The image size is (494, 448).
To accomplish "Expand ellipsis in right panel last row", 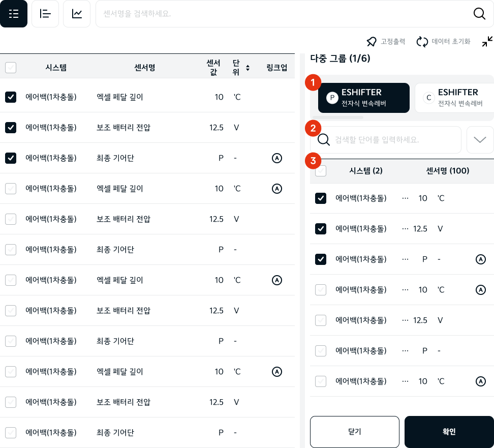I will point(405,381).
